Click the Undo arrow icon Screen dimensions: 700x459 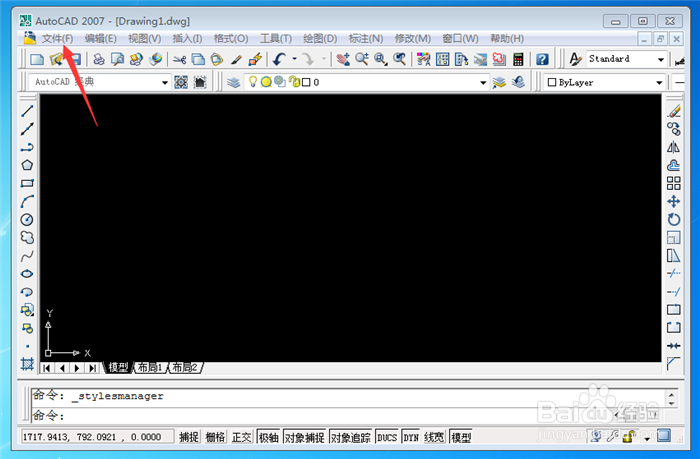coord(280,59)
